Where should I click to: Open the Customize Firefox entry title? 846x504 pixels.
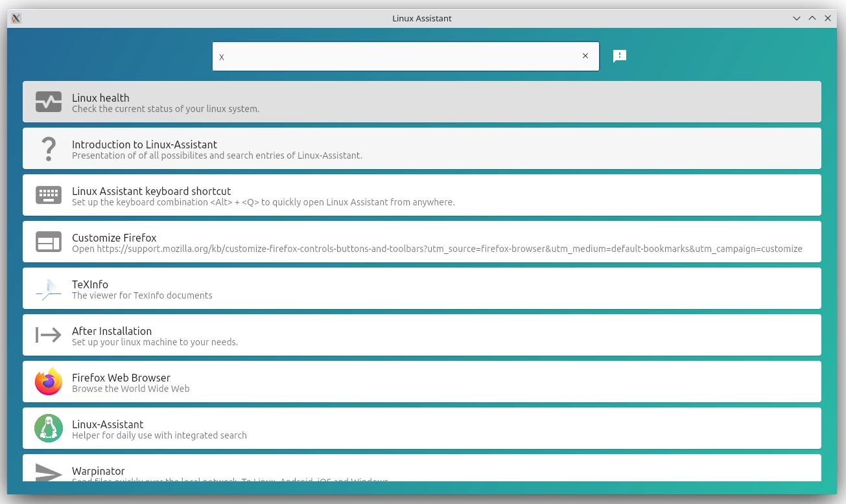pos(114,238)
